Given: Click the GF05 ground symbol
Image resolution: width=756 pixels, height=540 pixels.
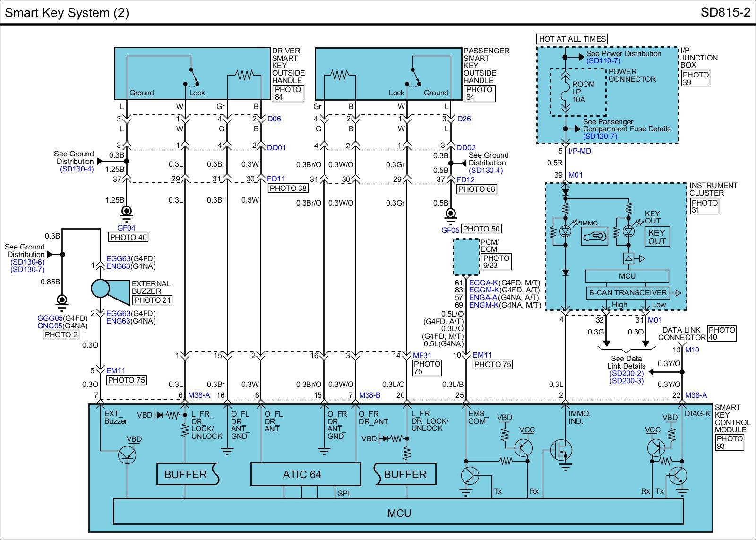Looking at the screenshot, I should tap(451, 215).
